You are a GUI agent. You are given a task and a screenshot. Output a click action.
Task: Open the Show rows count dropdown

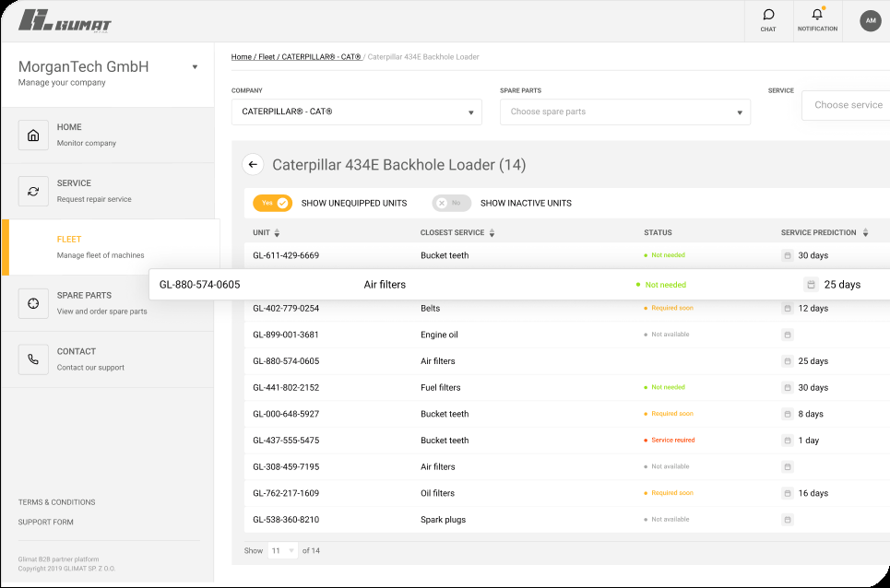[x=282, y=550]
